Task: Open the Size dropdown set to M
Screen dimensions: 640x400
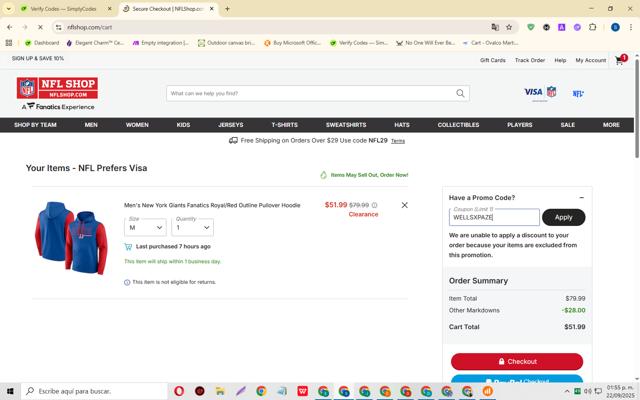Action: (145, 227)
